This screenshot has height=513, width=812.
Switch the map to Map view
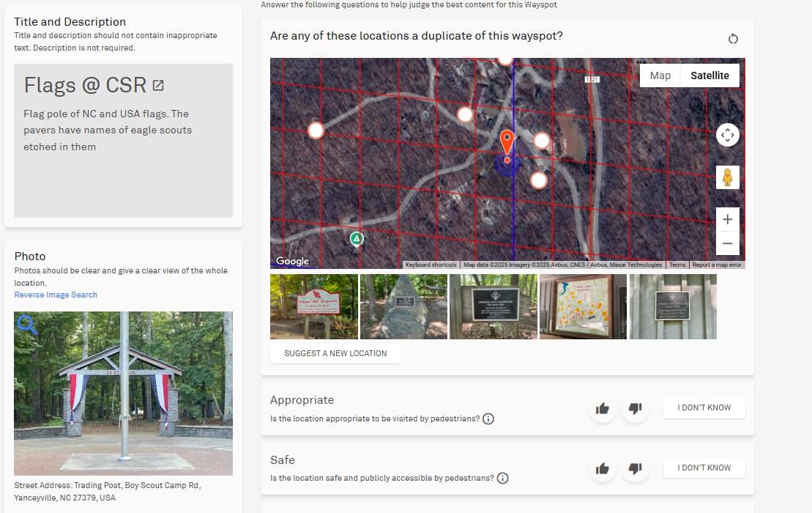pyautogui.click(x=660, y=75)
